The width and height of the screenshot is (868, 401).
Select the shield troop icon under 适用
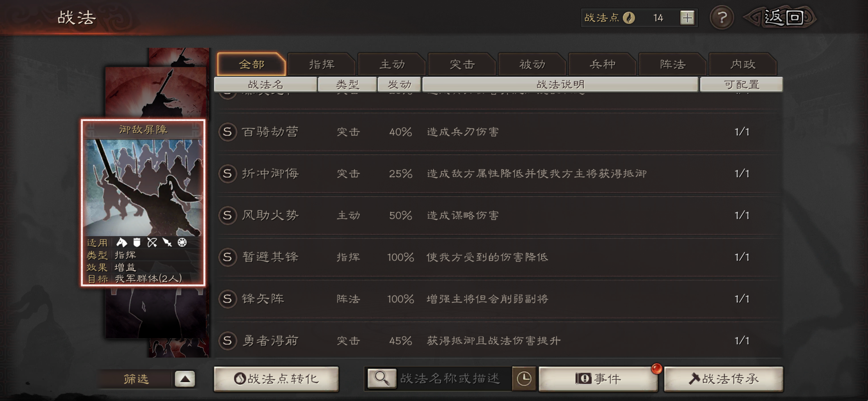point(137,242)
